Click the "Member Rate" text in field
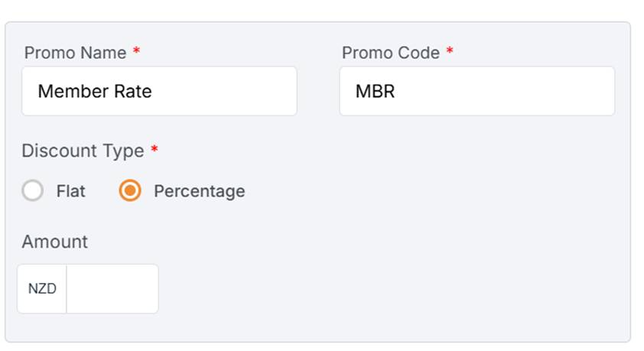Screen dimensions: 644x351 (95, 92)
